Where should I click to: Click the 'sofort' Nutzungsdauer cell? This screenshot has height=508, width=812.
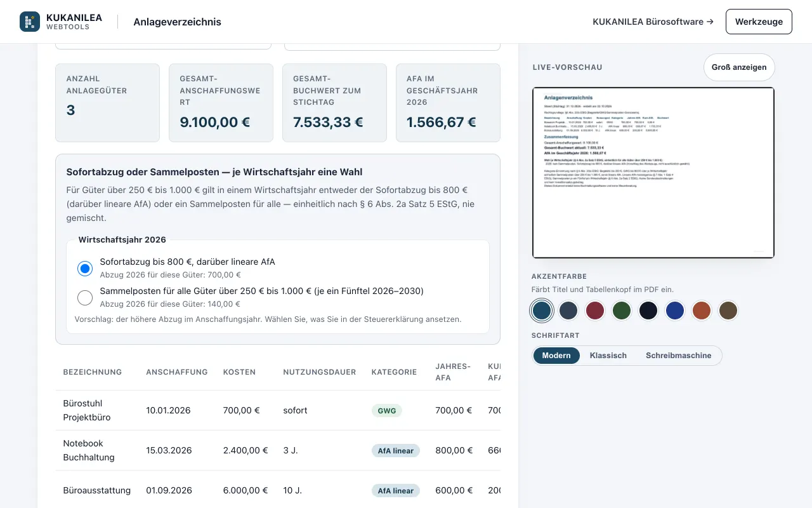(x=295, y=410)
